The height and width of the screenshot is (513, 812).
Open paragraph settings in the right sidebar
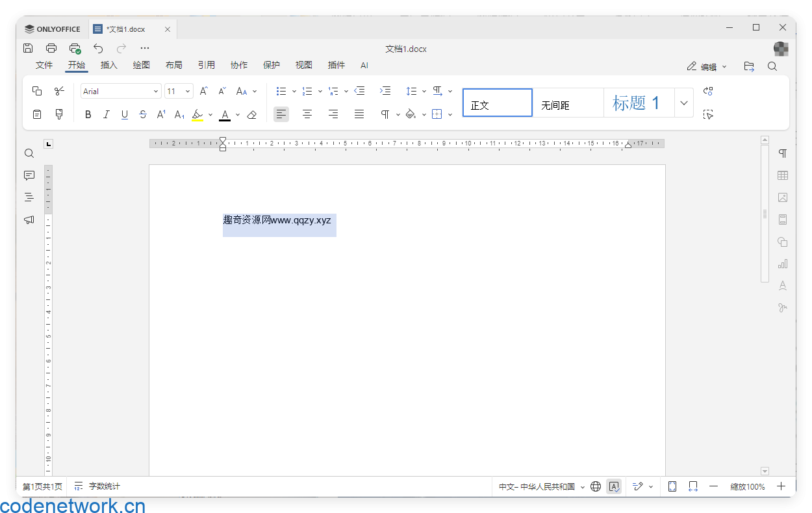782,153
